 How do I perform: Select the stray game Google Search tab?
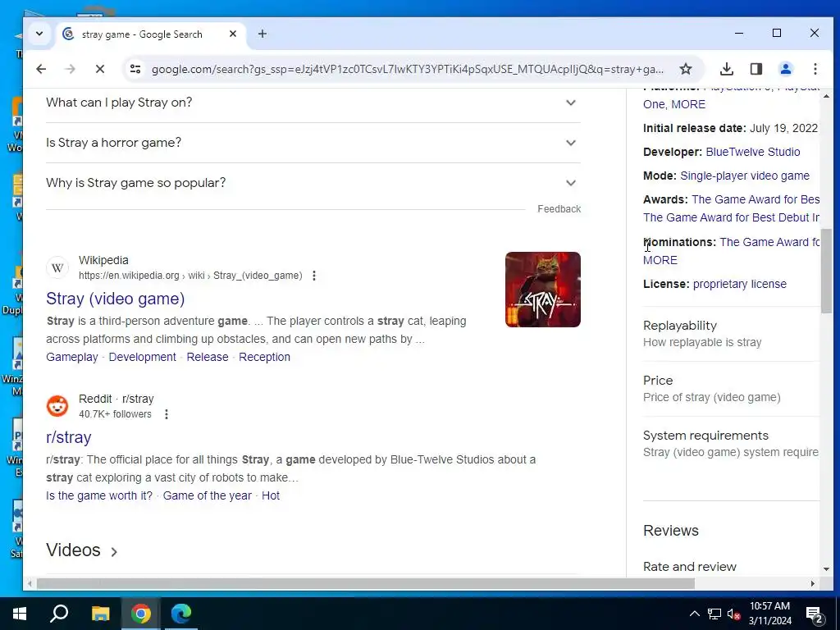point(150,34)
